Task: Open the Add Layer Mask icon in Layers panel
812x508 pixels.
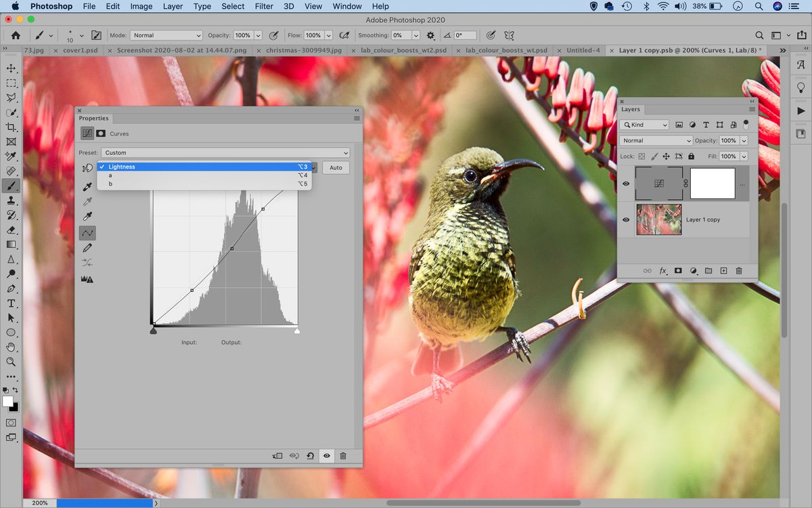Action: coord(678,271)
